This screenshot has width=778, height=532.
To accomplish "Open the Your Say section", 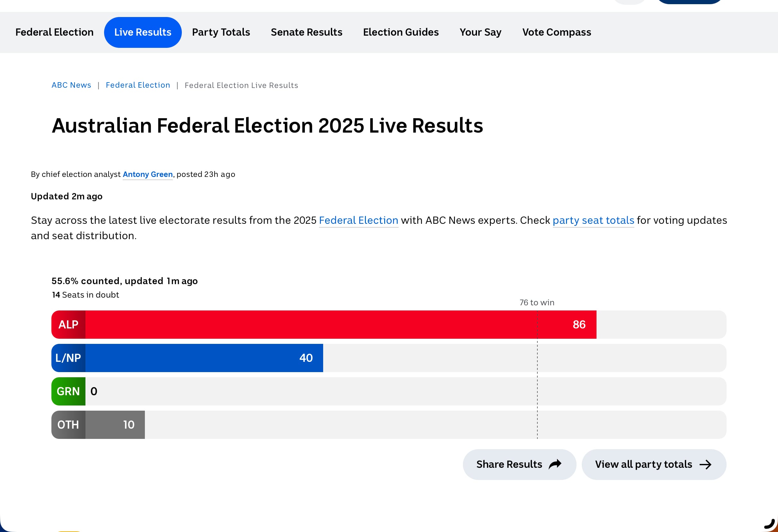I will (x=481, y=32).
